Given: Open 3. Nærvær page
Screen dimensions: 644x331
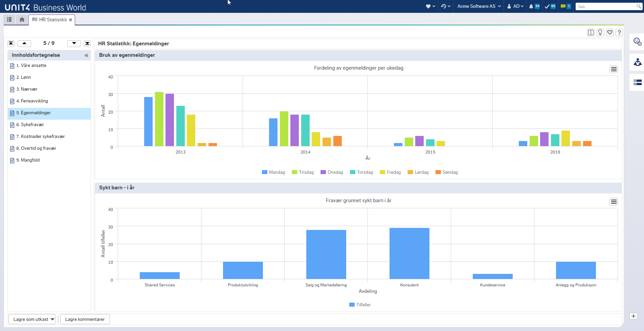Looking at the screenshot, I should (49, 89).
